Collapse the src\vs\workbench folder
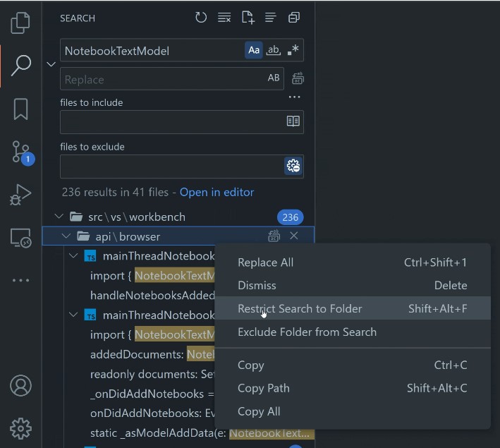Image resolution: width=500 pixels, height=448 pixels. (59, 217)
